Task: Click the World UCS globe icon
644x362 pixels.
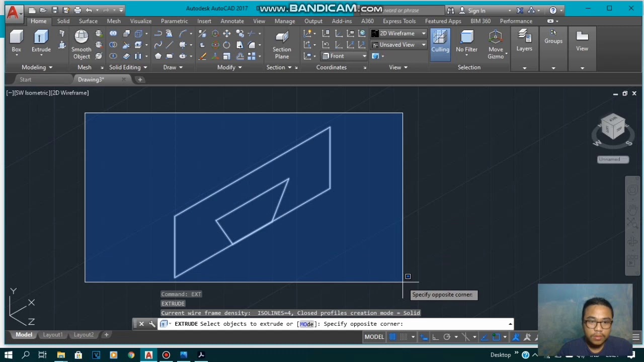Action: click(x=362, y=34)
